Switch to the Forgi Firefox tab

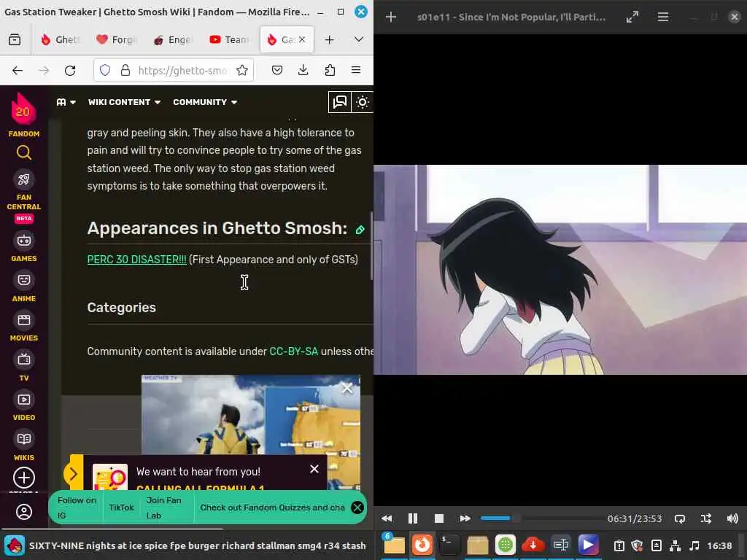click(117, 39)
